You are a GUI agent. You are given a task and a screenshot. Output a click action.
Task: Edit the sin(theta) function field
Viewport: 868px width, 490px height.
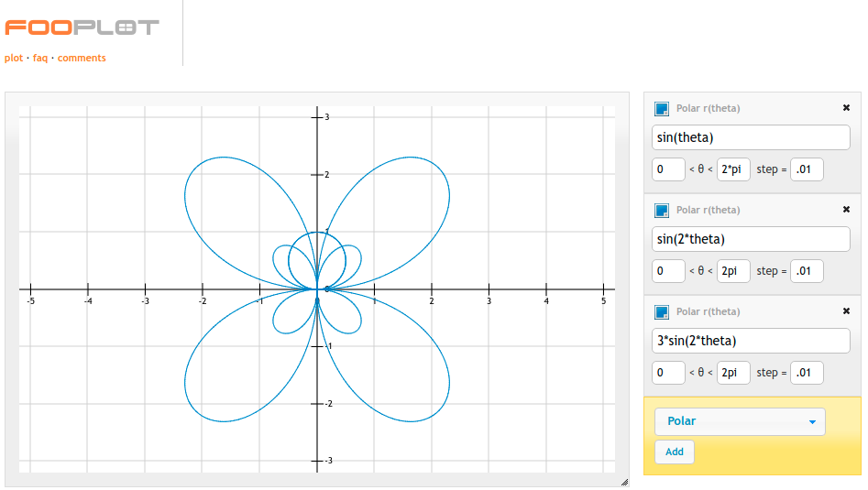pos(751,138)
